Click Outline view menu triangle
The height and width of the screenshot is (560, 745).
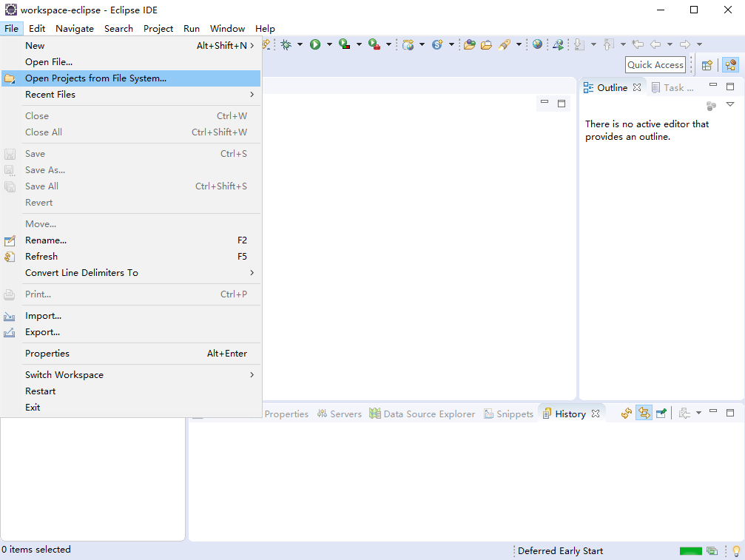[x=730, y=104]
